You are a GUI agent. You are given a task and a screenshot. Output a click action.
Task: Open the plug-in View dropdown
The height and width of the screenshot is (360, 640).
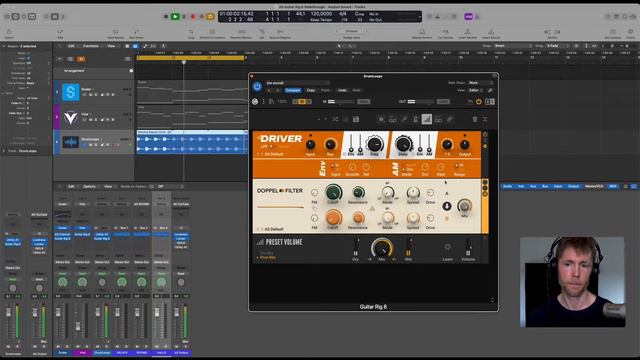coord(476,90)
